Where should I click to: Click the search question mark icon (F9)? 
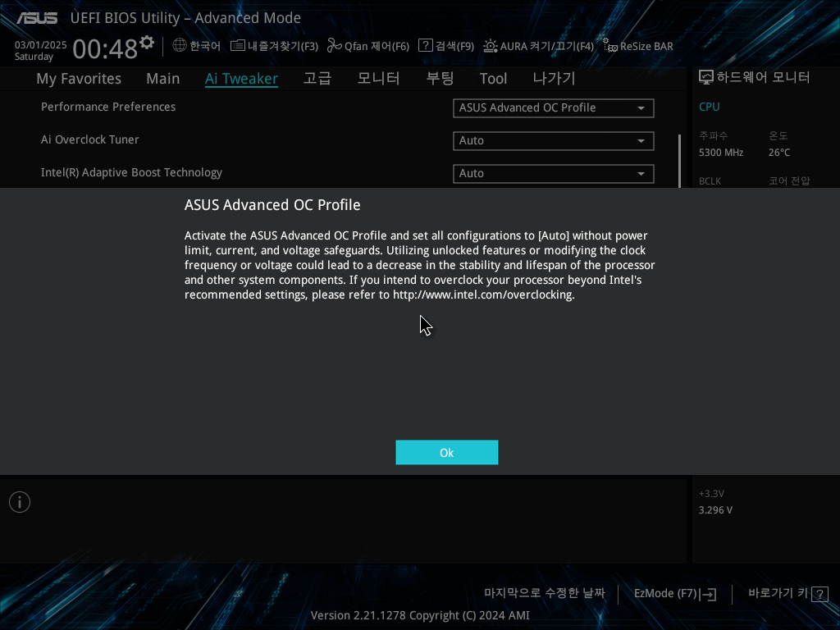point(426,46)
